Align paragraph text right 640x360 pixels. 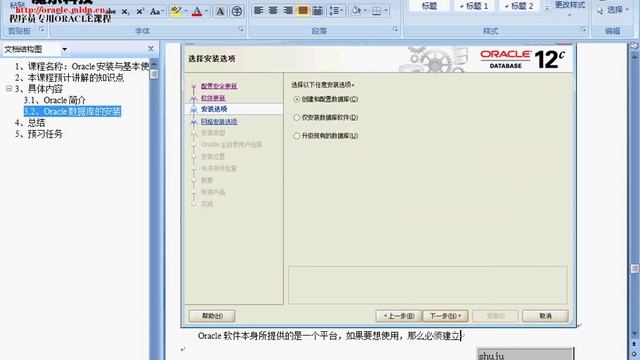(x=288, y=11)
